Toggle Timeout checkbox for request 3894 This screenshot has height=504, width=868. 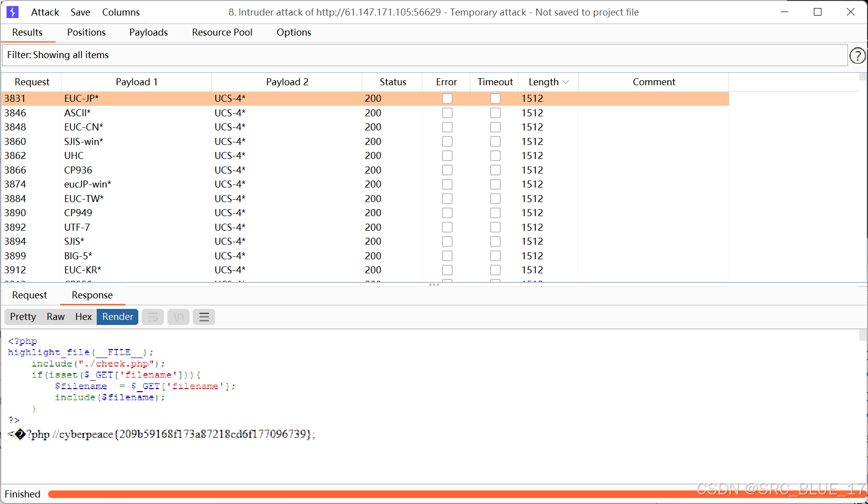[495, 242]
